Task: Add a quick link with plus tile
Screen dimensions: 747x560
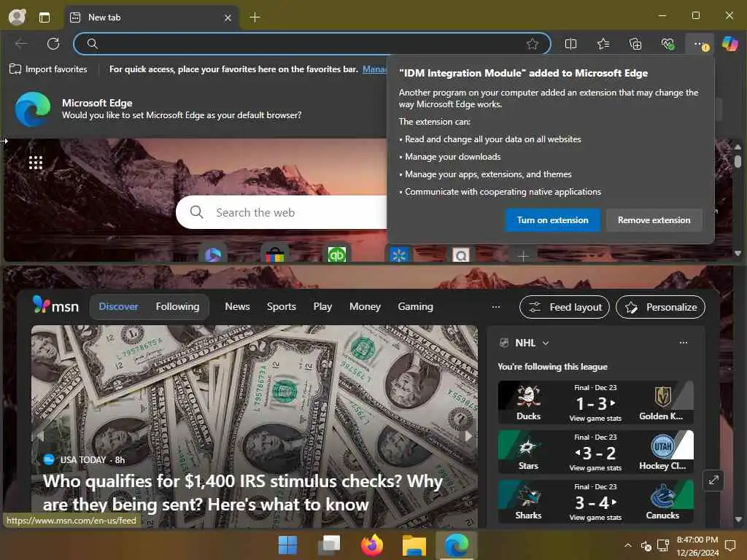Action: point(523,256)
